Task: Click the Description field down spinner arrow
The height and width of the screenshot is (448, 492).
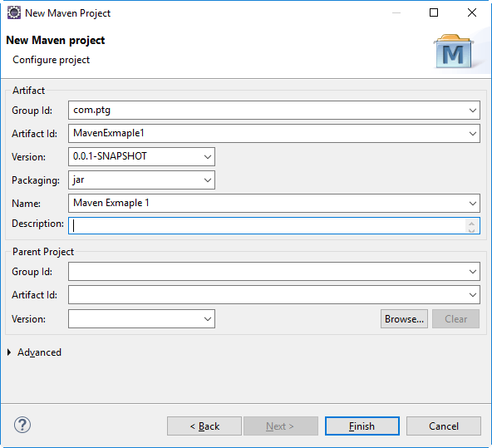Action: [x=471, y=230]
